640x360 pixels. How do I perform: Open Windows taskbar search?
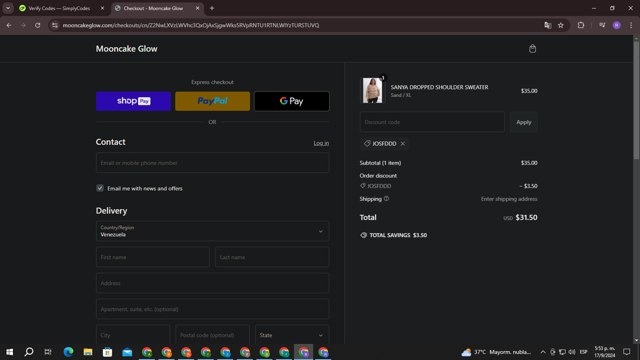pos(29,352)
